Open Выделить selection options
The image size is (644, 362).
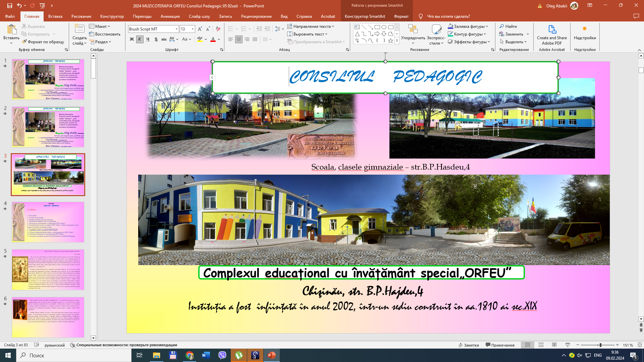click(x=513, y=42)
